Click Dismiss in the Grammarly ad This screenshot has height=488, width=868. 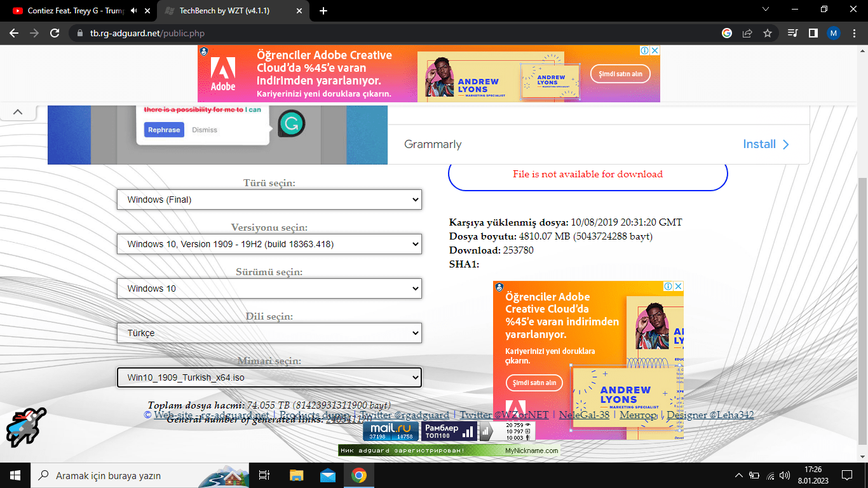coord(205,130)
